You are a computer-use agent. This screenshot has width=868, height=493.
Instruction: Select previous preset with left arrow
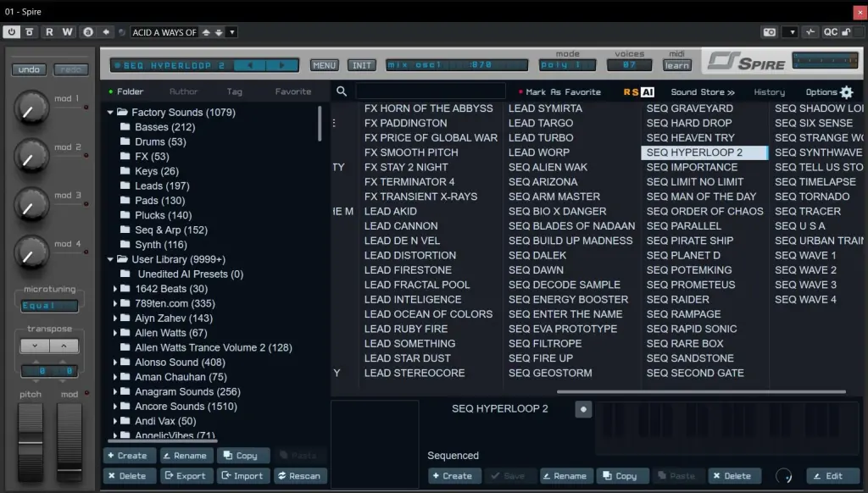click(250, 65)
